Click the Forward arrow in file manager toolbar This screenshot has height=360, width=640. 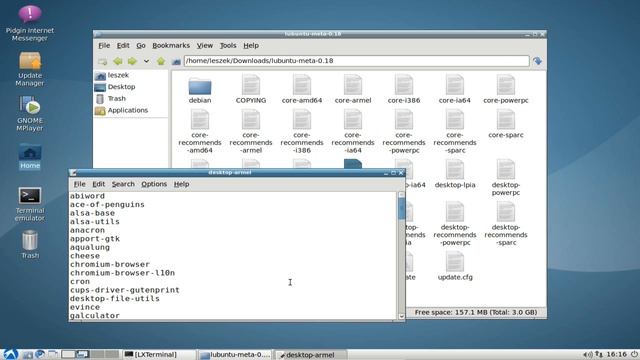click(x=132, y=61)
